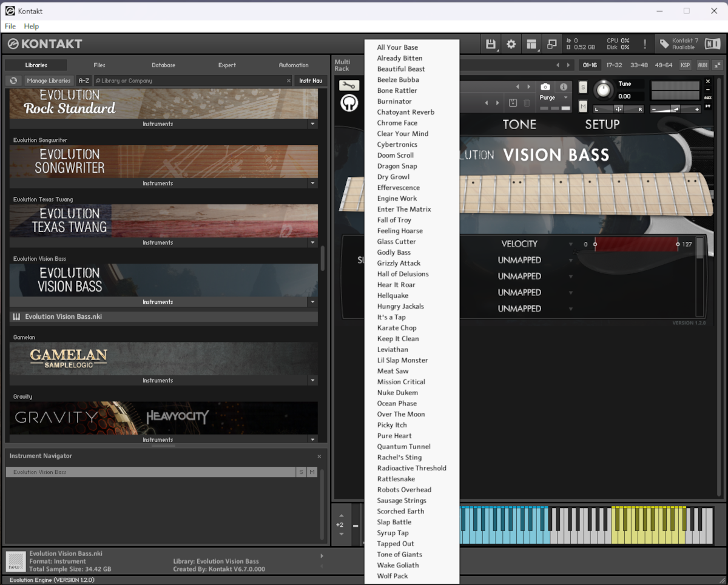Shift the keyboard octave up
The height and width of the screenshot is (585, 728).
point(341,516)
